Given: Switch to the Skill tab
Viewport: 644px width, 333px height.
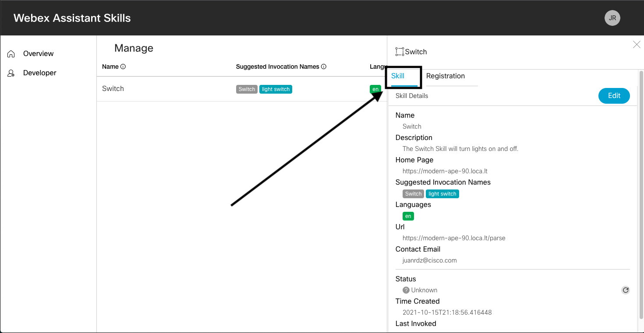Looking at the screenshot, I should coord(398,76).
